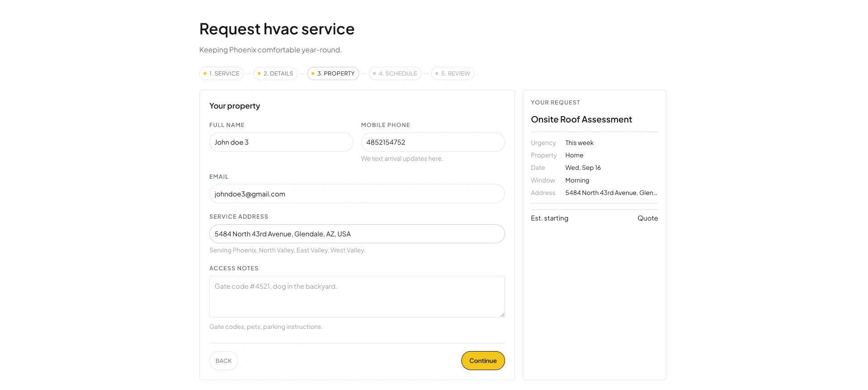Click the truncated address in summary
The image size is (868, 390).
611,193
